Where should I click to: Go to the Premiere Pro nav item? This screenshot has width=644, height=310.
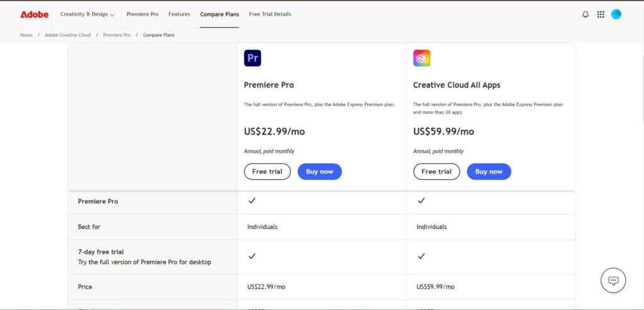[x=142, y=14]
